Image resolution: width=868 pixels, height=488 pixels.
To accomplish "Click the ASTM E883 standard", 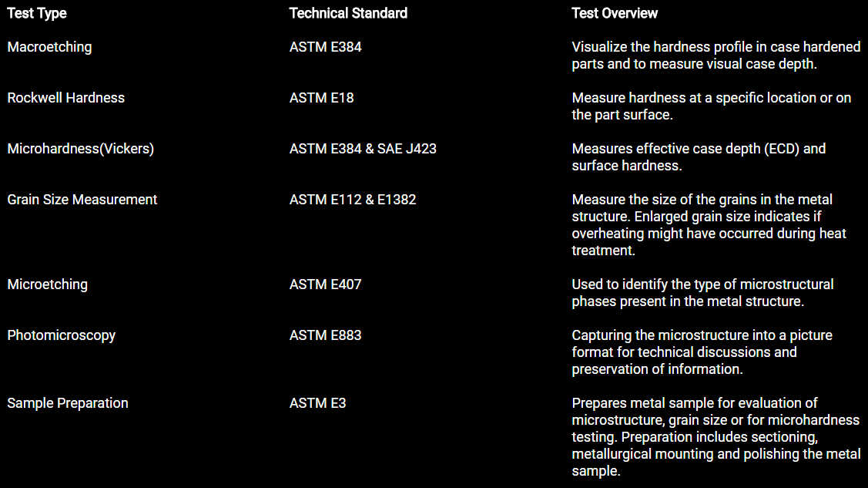I will pyautogui.click(x=325, y=335).
